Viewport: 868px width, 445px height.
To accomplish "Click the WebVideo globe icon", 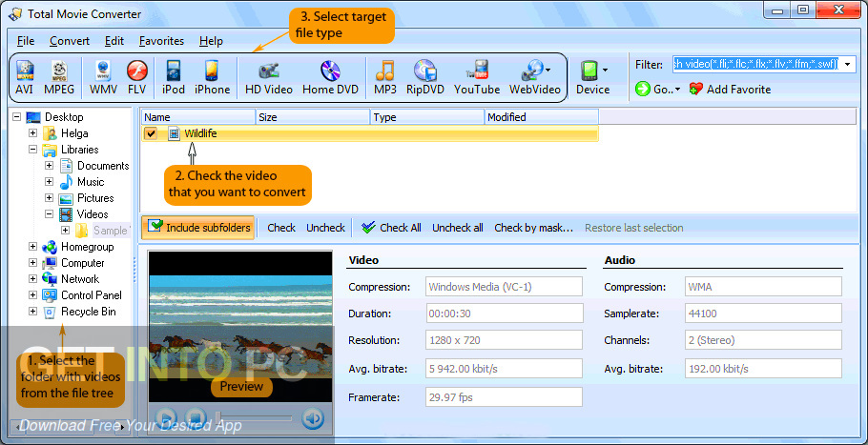I will pyautogui.click(x=531, y=71).
